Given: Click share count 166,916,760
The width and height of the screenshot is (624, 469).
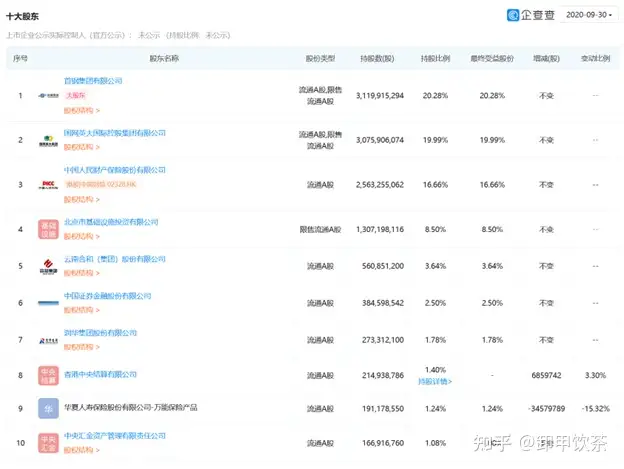Looking at the screenshot, I should 383,443.
